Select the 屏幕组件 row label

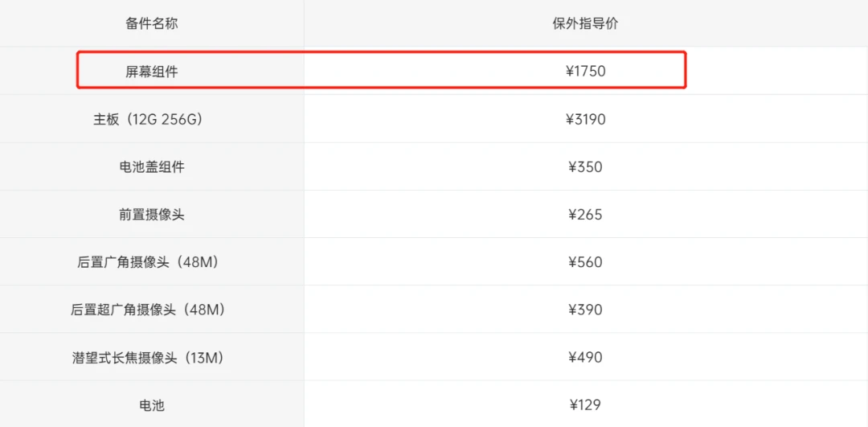(x=152, y=71)
